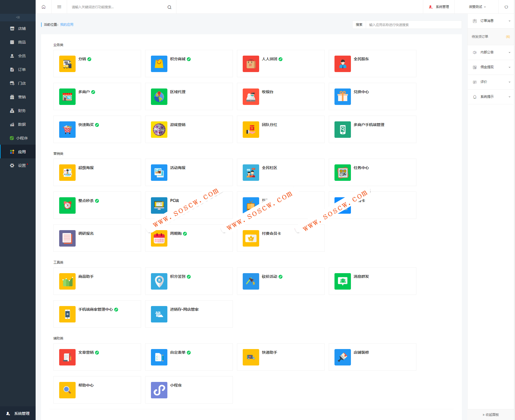Click 系统管理 in top bar
The image size is (515, 420).
pos(439,7)
